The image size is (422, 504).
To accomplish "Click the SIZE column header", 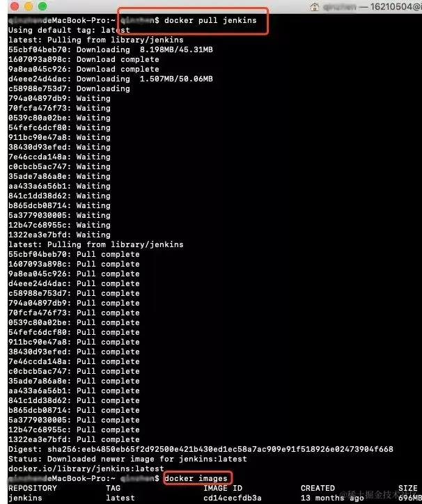I will click(408, 488).
